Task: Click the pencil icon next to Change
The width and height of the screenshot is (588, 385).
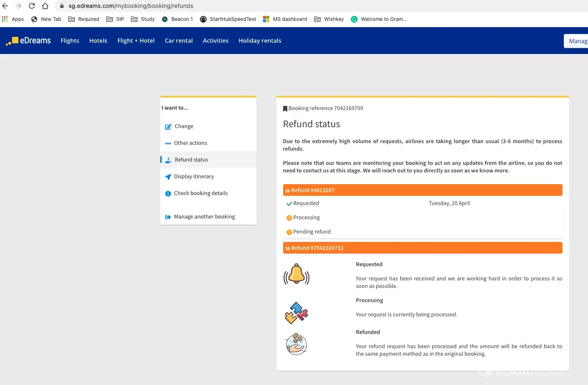Action: tap(168, 126)
